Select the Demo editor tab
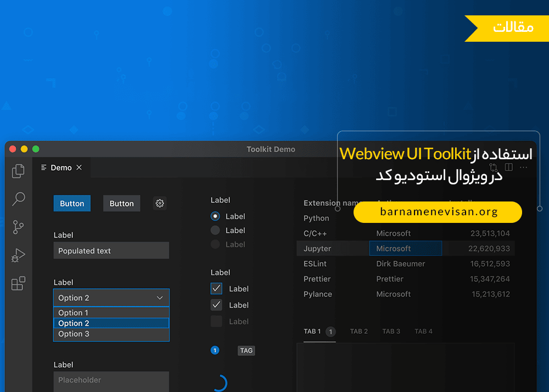Screen dimensions: 549x392 (61, 167)
